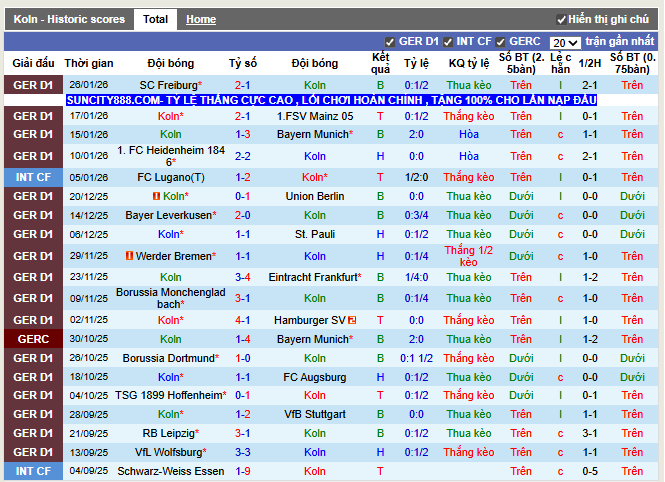This screenshot has width=665, height=482.
Task: Click the red card icon beside Koln on 20/12/25
Action: (x=156, y=196)
